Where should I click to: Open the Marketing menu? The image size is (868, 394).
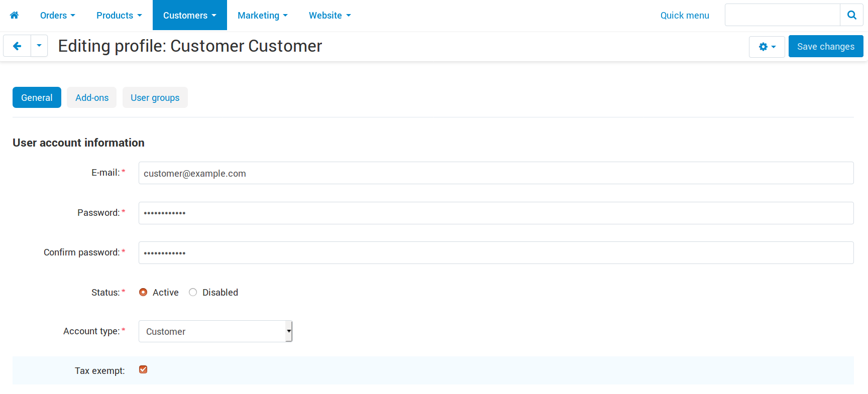coord(263,15)
